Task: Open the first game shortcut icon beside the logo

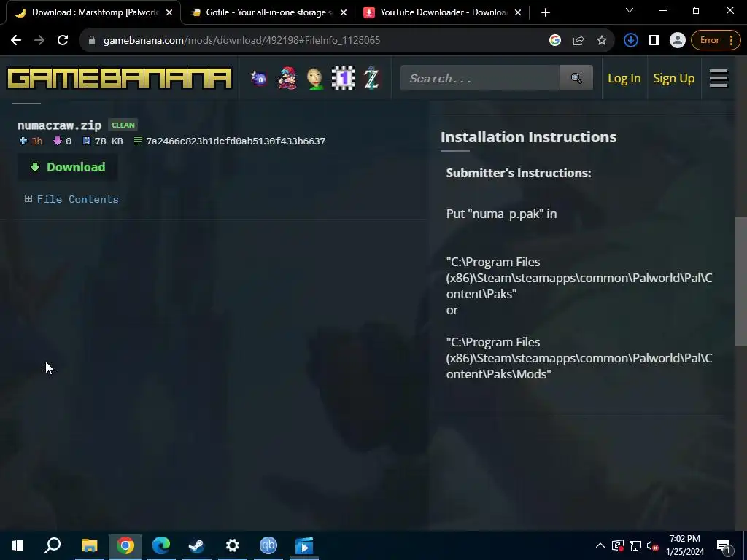Action: 259,78
